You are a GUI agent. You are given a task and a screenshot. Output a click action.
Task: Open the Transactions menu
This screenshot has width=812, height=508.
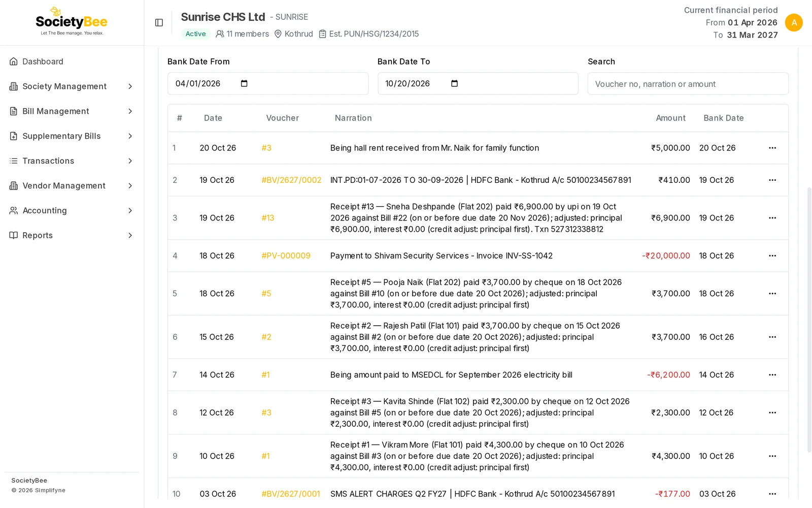tap(72, 161)
